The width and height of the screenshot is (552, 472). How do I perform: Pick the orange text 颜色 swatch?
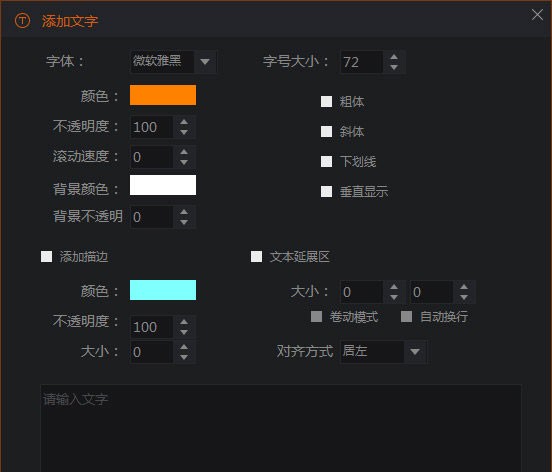pos(163,95)
